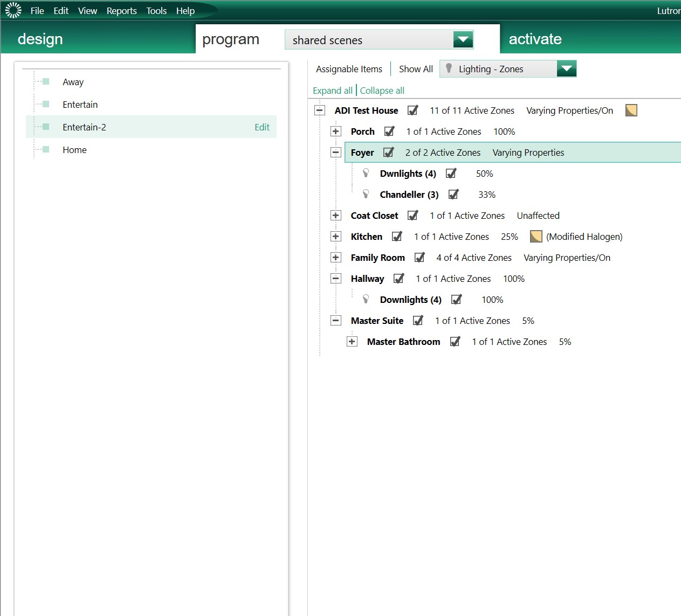The image size is (681, 616).
Task: Click the Entertain scene square icon
Action: point(46,104)
